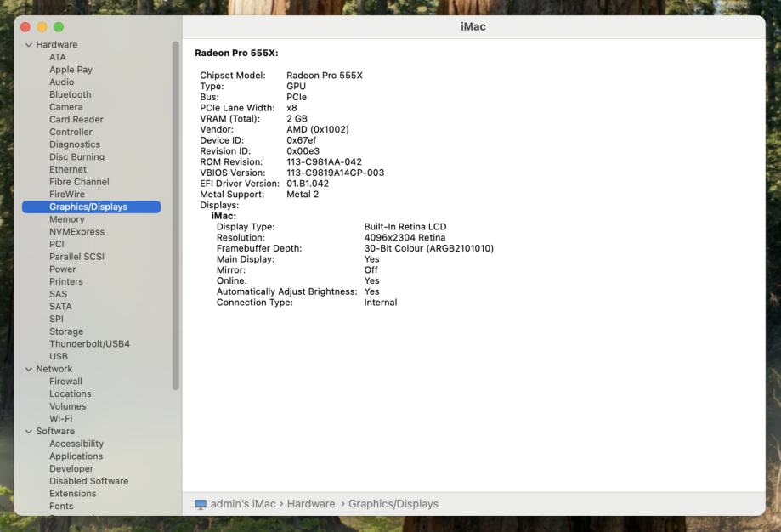Viewport: 781px width, 532px height.
Task: Select the highlighted Graphics/Displays item
Action: click(x=91, y=207)
